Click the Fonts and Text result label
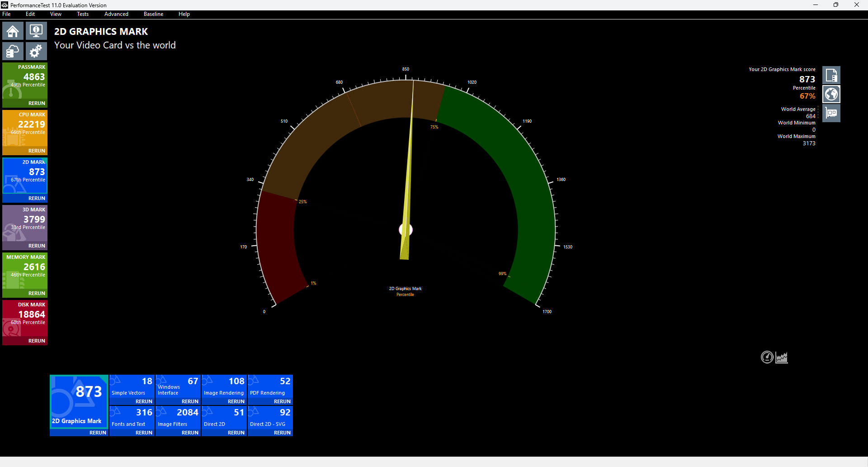The height and width of the screenshot is (467, 868). [128, 424]
